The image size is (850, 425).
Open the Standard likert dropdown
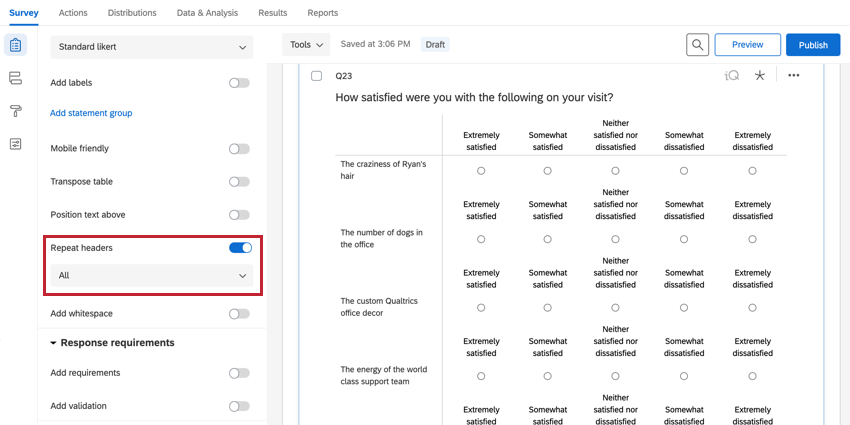pos(152,47)
